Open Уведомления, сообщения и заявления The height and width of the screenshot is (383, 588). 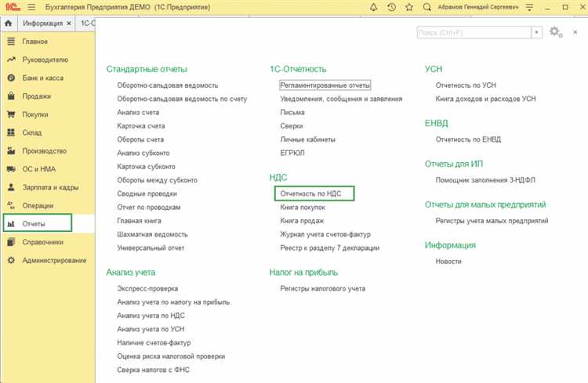[341, 99]
